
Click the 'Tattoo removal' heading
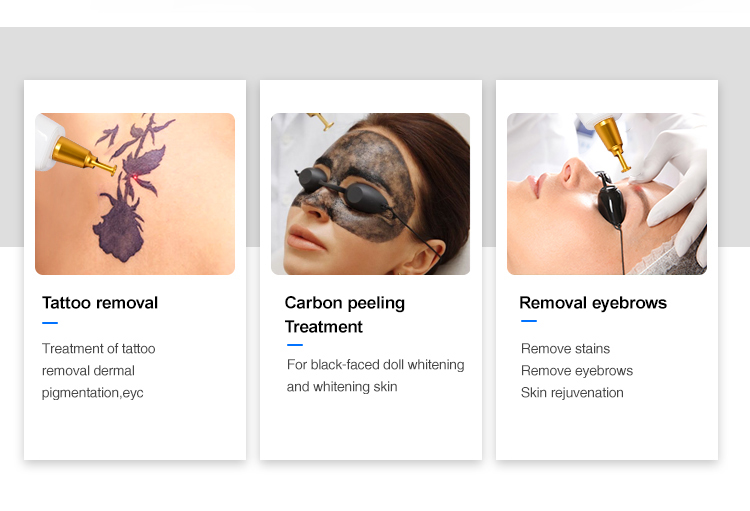click(100, 303)
